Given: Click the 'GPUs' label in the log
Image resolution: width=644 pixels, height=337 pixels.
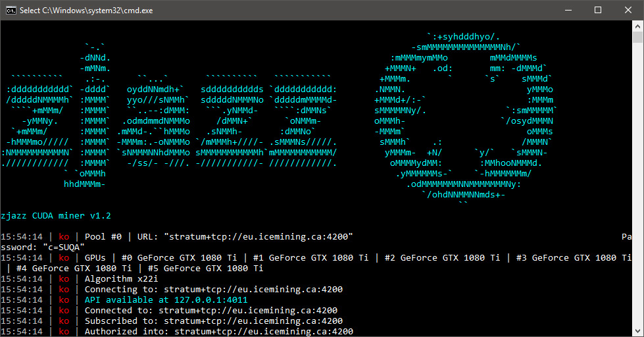Looking at the screenshot, I should click(95, 257).
